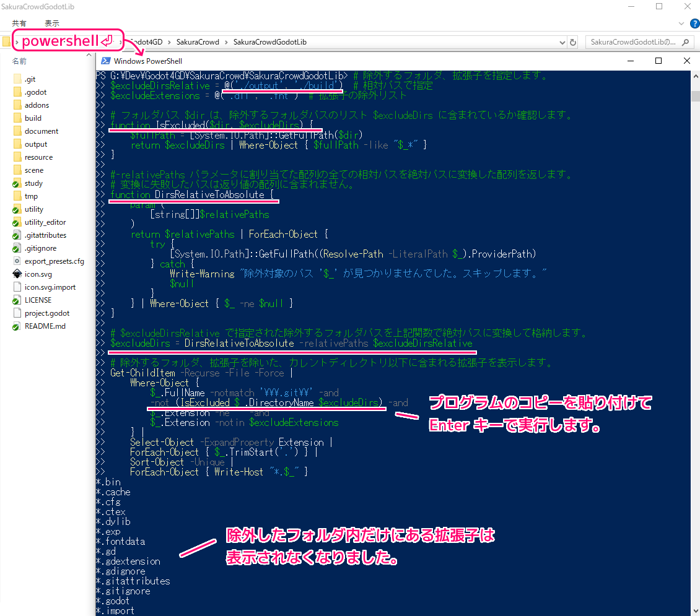The height and width of the screenshot is (616, 700).
Task: Click the Windows PowerShell title bar icon
Action: (106, 61)
